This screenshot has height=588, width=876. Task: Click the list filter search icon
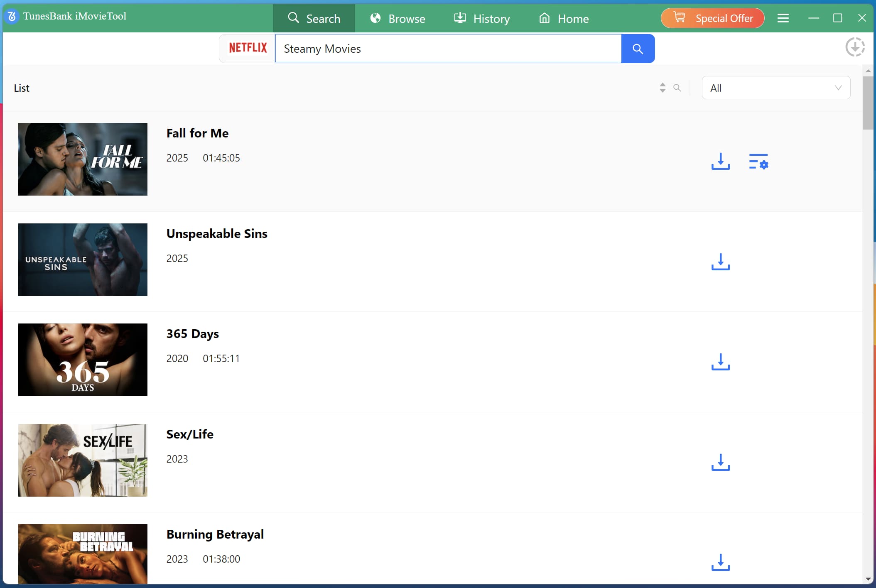(677, 88)
